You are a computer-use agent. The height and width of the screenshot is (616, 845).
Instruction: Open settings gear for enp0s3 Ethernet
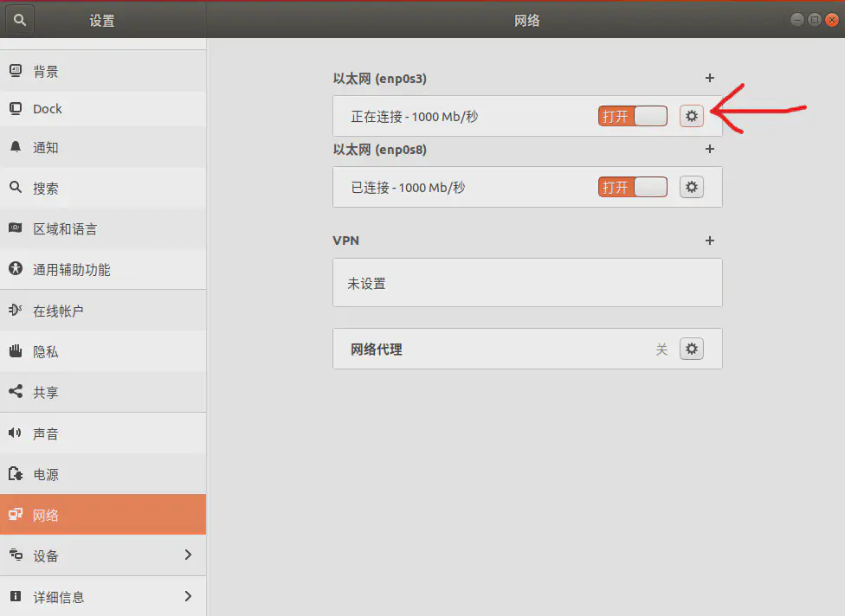coord(691,116)
